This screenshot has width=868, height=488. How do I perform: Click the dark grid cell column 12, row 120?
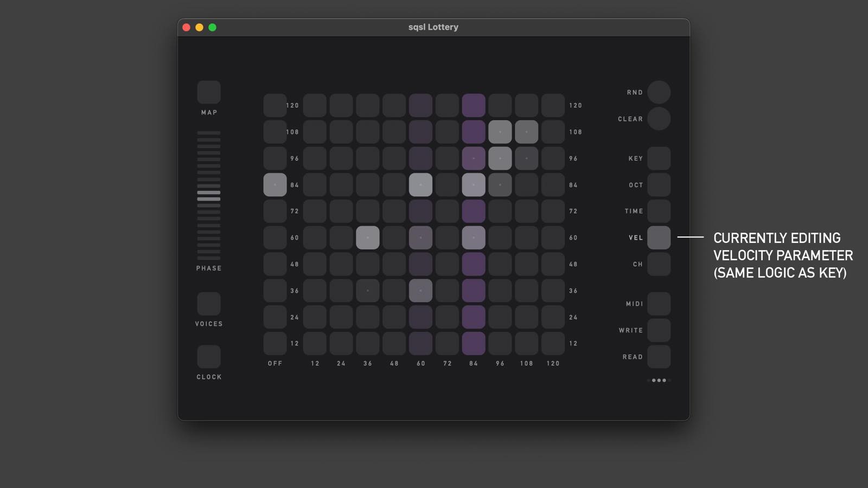[x=315, y=105]
